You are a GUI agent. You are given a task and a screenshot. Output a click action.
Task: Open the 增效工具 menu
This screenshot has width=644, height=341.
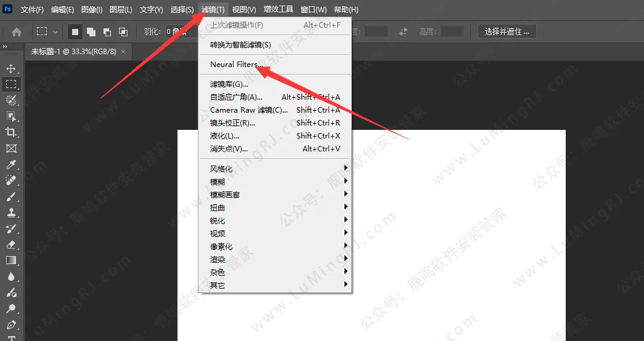point(279,9)
